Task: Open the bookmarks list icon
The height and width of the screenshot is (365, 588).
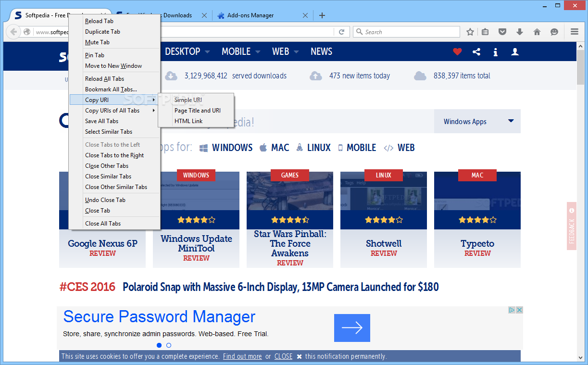Action: (485, 32)
